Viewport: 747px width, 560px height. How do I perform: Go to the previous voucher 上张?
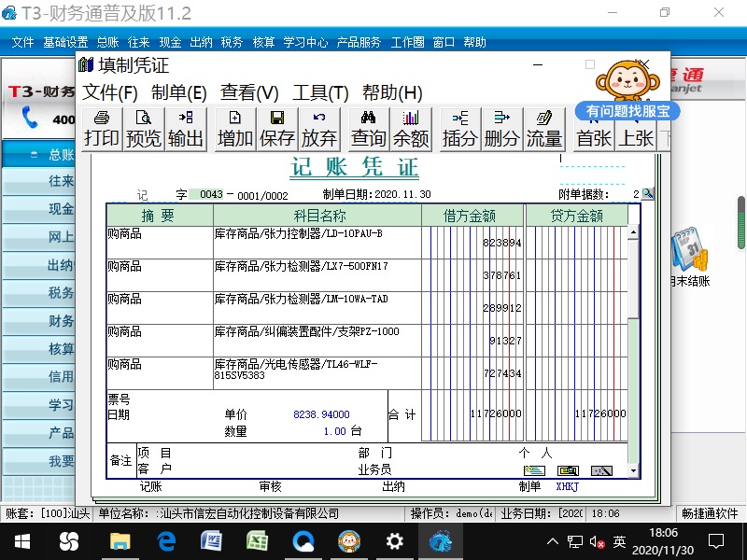click(x=636, y=133)
